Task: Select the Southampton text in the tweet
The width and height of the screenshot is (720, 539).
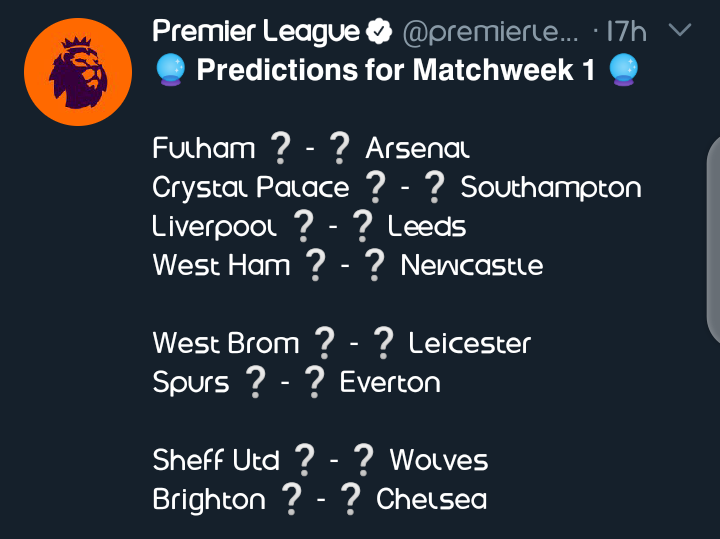Action: (550, 188)
